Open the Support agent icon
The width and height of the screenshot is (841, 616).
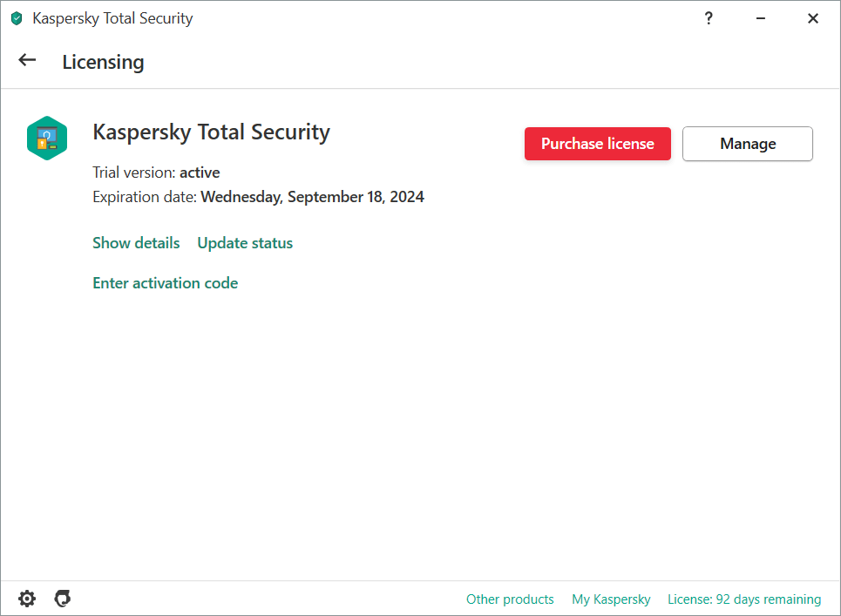point(62,599)
